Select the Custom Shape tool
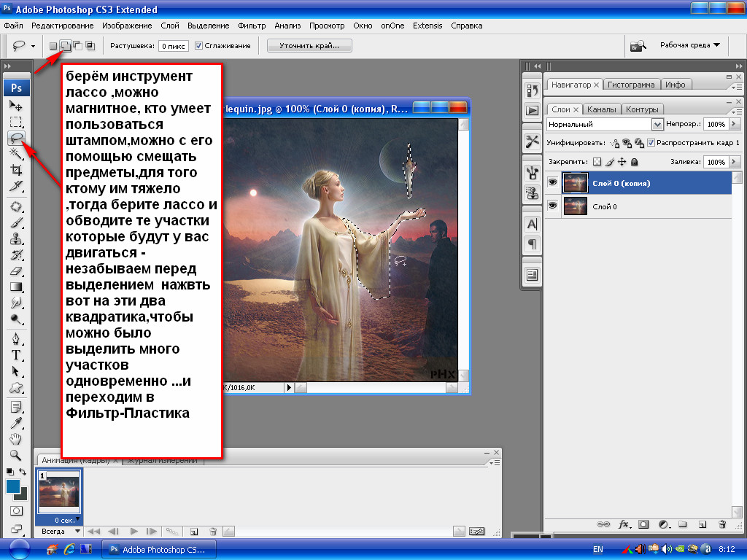This screenshot has width=747, height=560. point(16,387)
